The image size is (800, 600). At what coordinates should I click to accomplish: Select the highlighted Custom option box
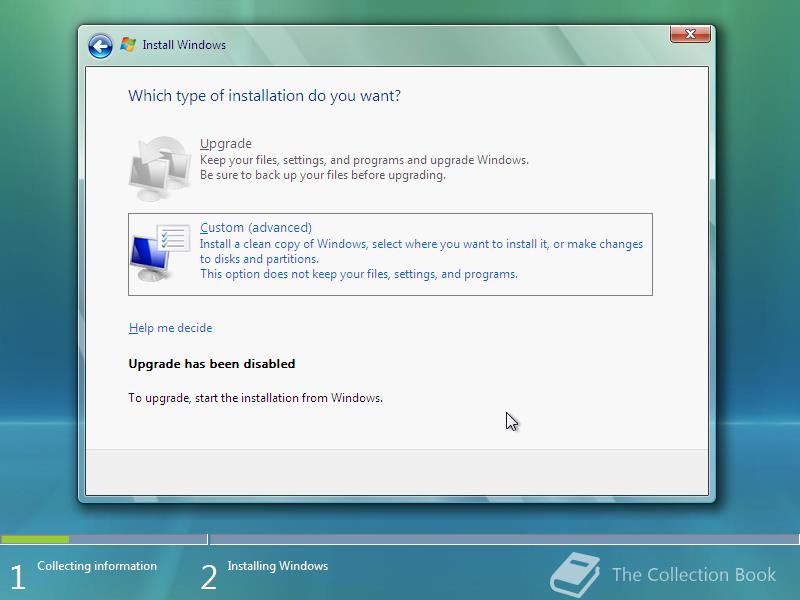point(390,253)
